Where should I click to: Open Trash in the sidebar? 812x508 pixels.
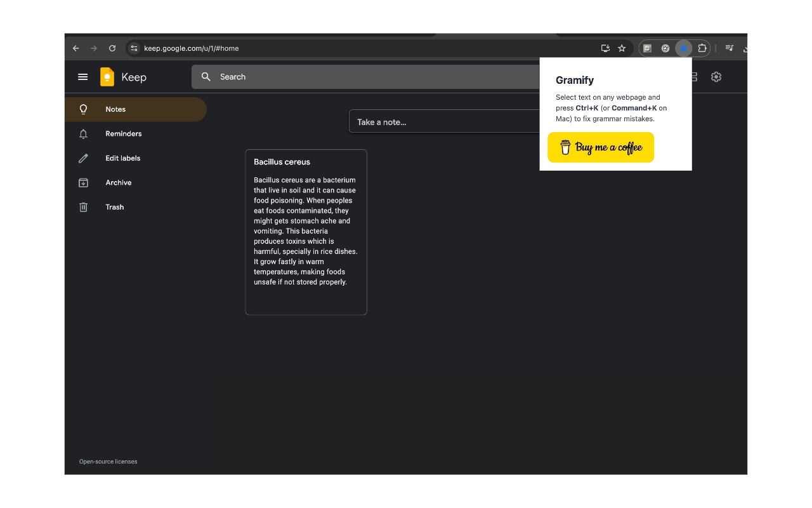(x=136, y=207)
